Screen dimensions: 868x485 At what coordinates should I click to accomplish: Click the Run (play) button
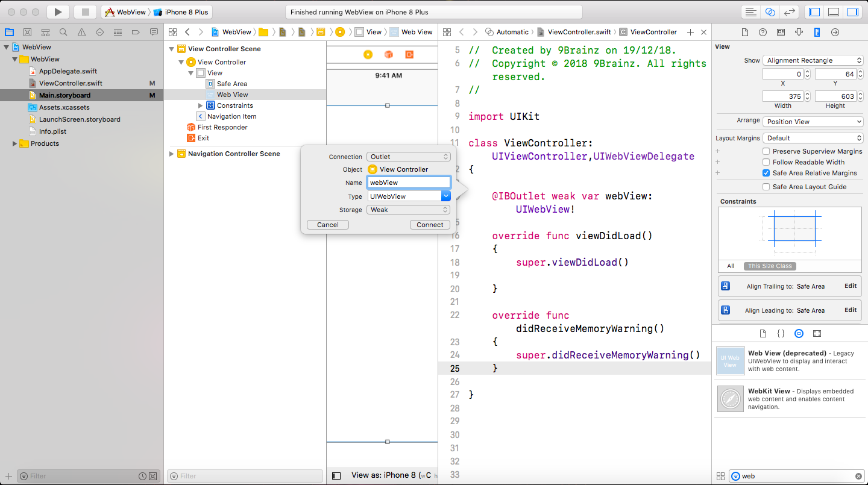(x=58, y=12)
